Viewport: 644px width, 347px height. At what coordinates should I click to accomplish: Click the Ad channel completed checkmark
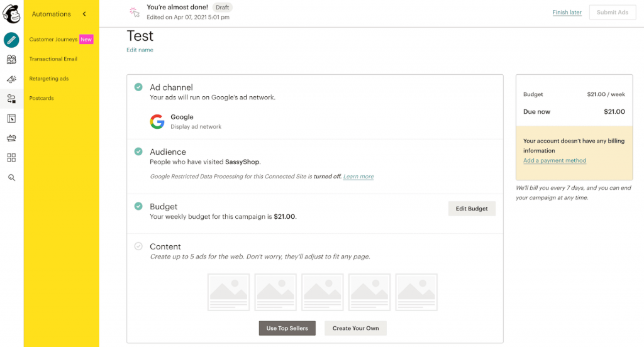138,87
